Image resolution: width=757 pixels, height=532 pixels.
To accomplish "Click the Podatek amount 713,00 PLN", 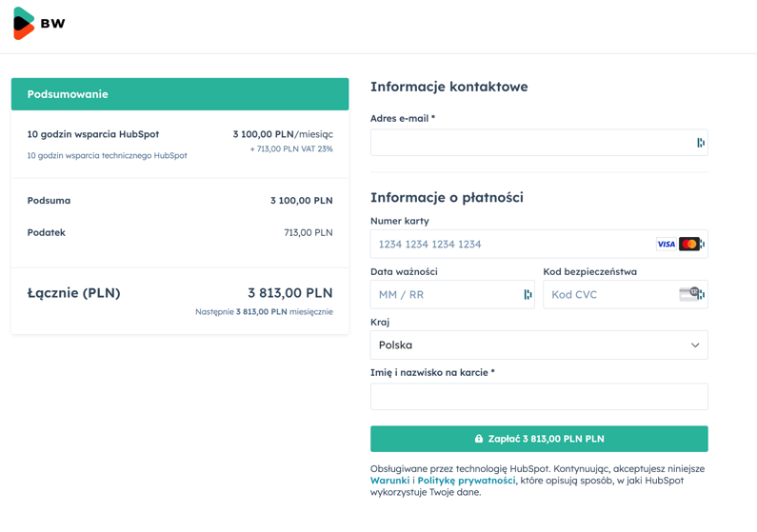I will coord(309,232).
